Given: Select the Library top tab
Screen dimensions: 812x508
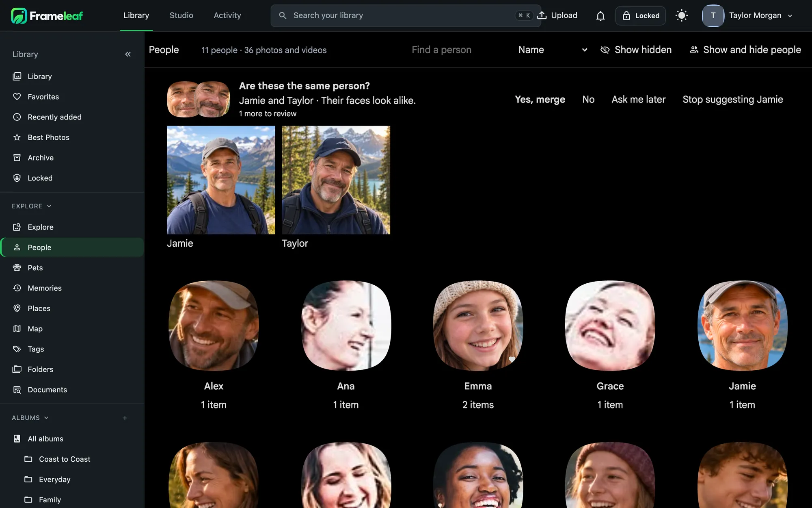Looking at the screenshot, I should click(136, 15).
